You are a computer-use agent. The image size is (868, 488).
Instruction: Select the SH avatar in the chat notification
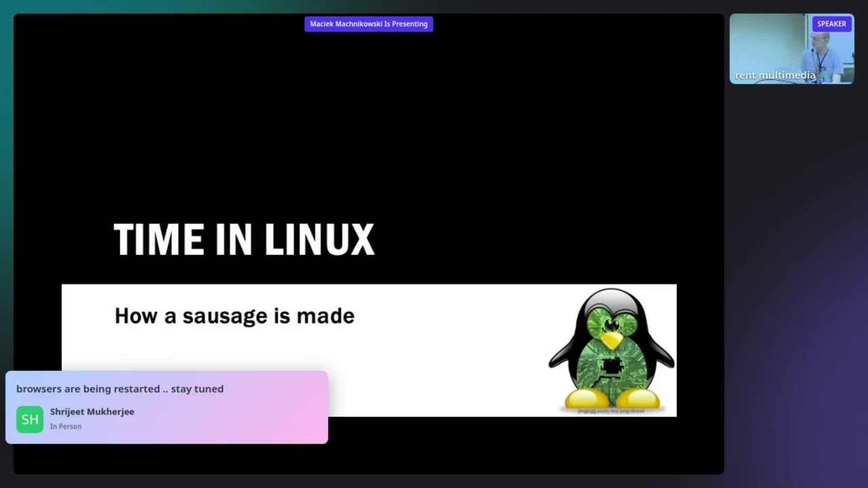(x=30, y=420)
